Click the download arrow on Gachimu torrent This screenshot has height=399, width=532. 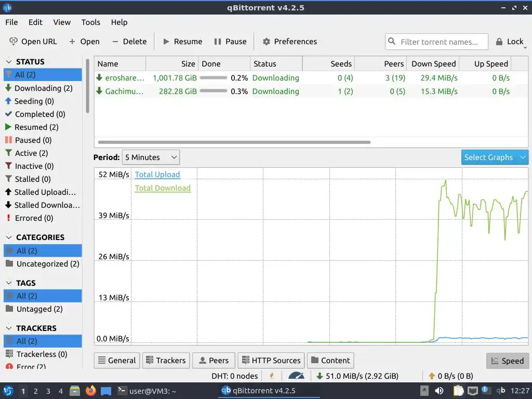click(99, 91)
